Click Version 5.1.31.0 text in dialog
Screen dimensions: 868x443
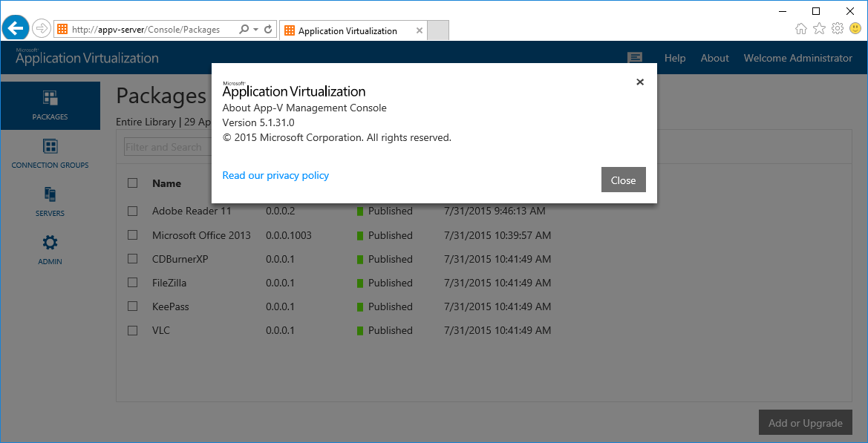tap(258, 122)
